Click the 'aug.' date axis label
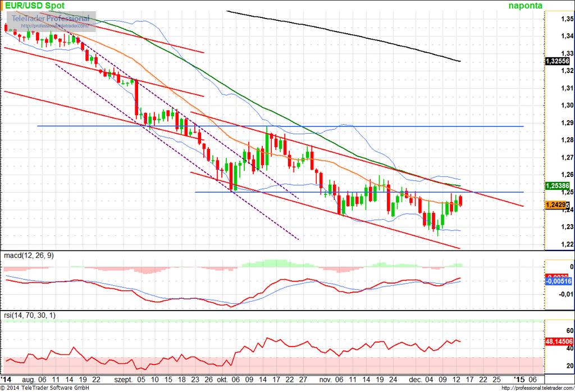This screenshot has height=392, width=575. coord(29,380)
